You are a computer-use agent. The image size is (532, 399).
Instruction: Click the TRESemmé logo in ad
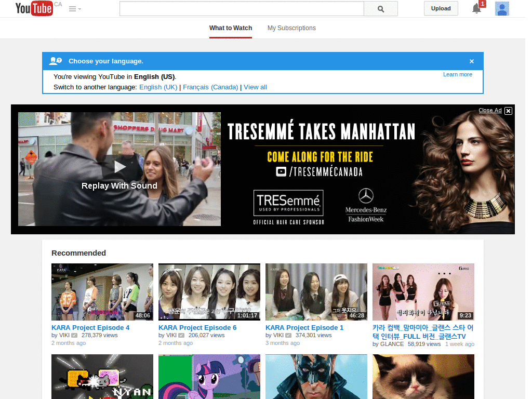pos(288,203)
